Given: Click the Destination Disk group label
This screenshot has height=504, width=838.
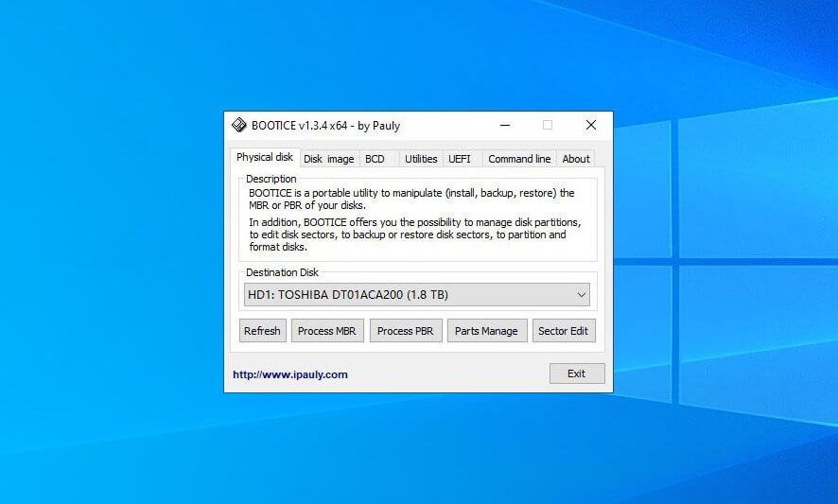Looking at the screenshot, I should (282, 272).
